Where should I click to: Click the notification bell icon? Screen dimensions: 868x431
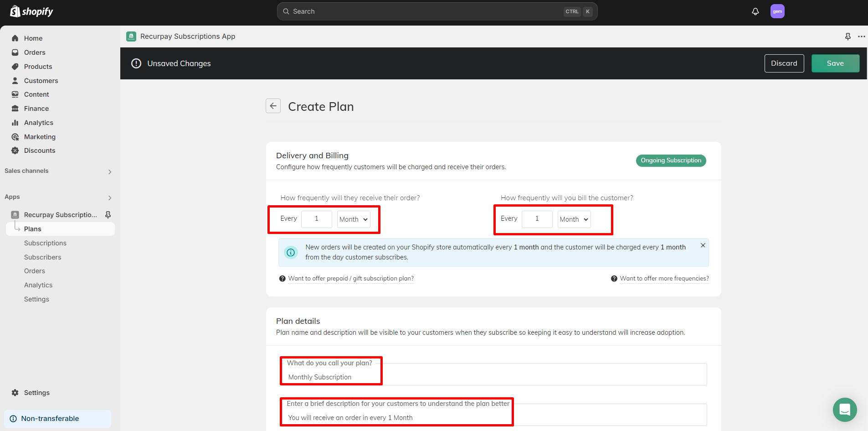pos(755,11)
